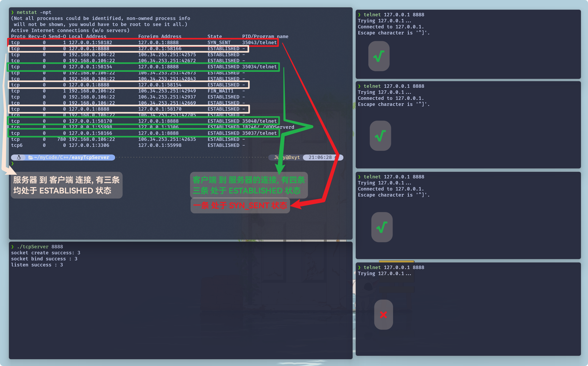The image size is (588, 366).
Task: Click the prompt chevron before netstat -npt
Action: coord(12,12)
